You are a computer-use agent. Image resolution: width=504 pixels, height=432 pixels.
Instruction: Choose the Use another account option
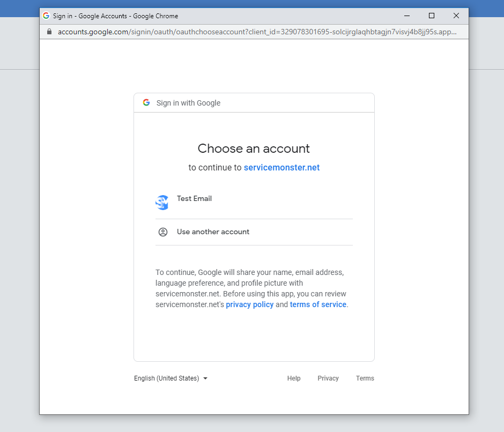213,232
